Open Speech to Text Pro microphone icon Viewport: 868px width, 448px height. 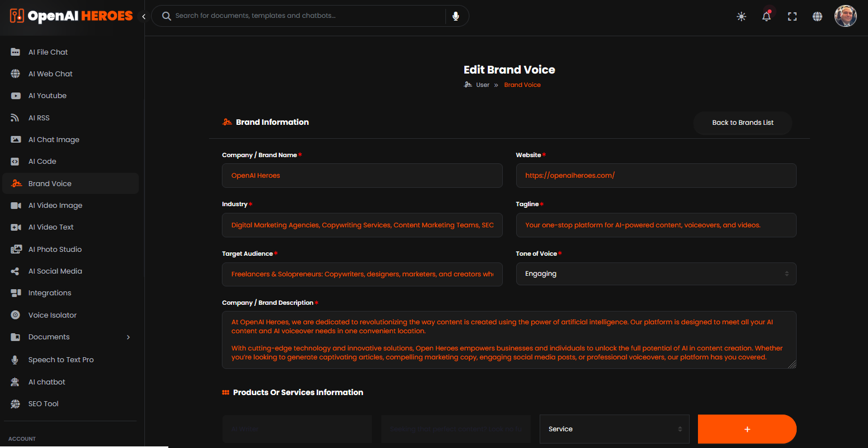coord(15,359)
